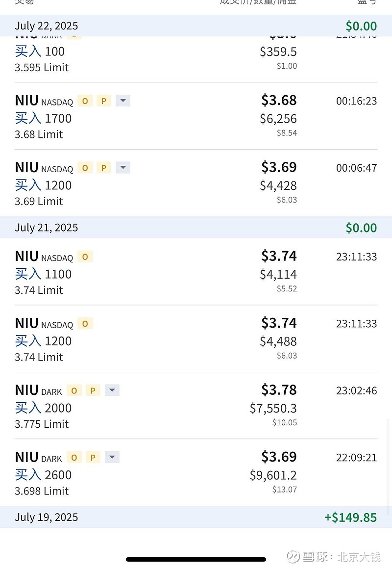Select the July 22, 2025 date header
Image resolution: width=392 pixels, height=569 pixels.
[47, 26]
